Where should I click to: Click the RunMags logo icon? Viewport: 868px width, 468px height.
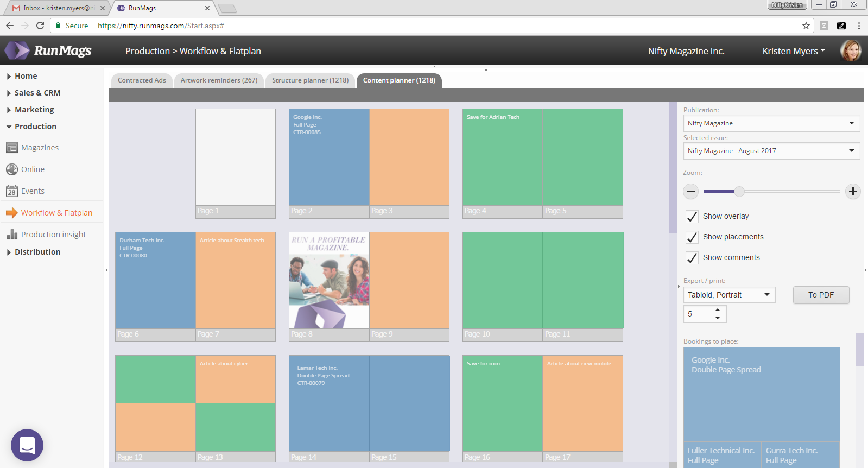[x=17, y=50]
